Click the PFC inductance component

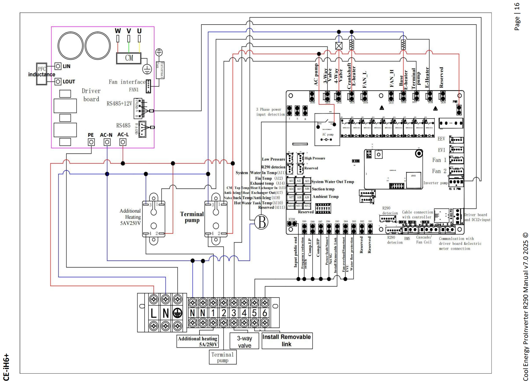(42, 74)
